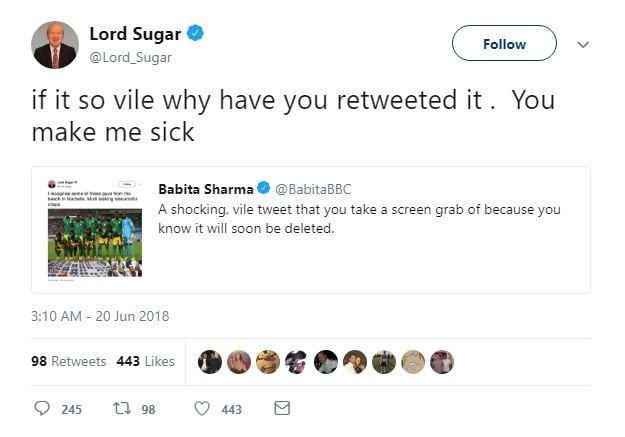Like the tweet with the heart icon
Screen dimensions: 625x437
click(201, 408)
